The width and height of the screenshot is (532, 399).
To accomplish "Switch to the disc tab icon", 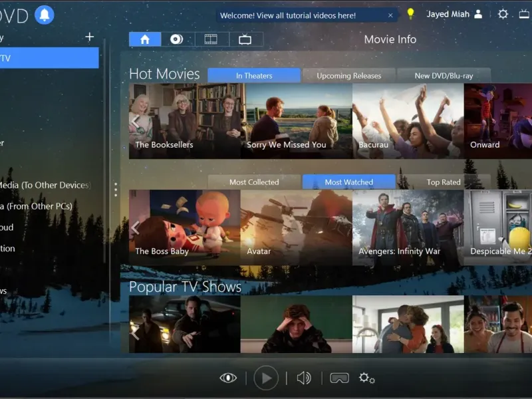I will 177,39.
